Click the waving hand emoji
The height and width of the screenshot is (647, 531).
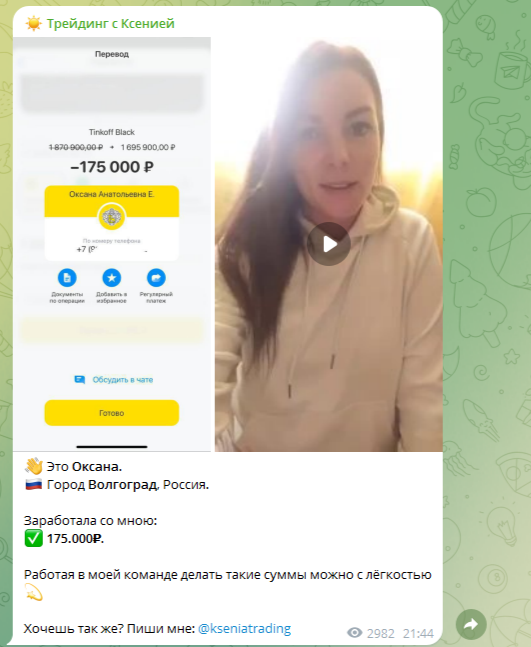click(33, 466)
